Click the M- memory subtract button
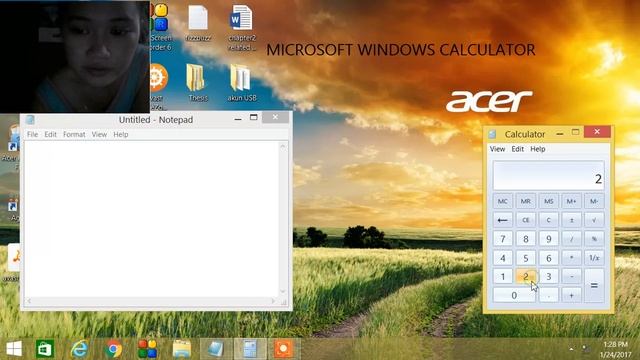Image resolution: width=640 pixels, height=360 pixels. (594, 201)
